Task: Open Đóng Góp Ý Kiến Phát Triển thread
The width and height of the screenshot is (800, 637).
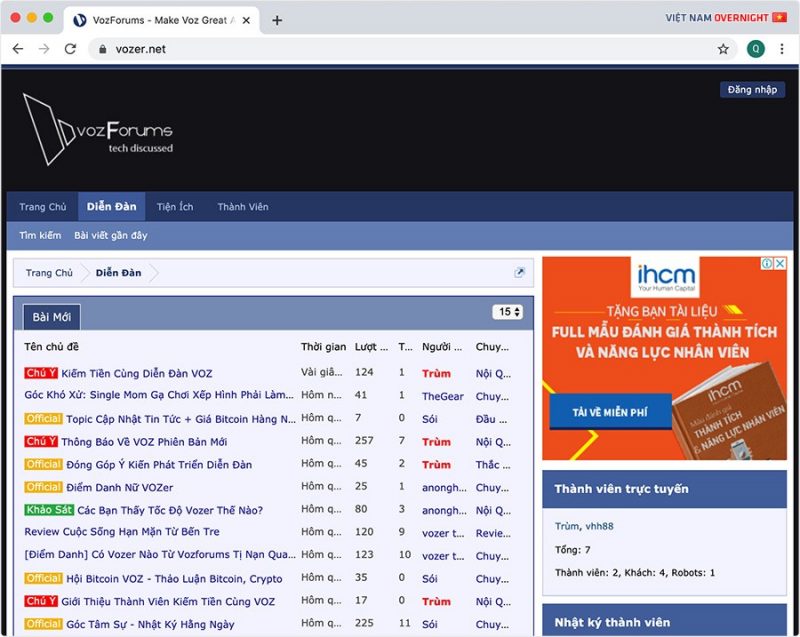Action: 159,465
